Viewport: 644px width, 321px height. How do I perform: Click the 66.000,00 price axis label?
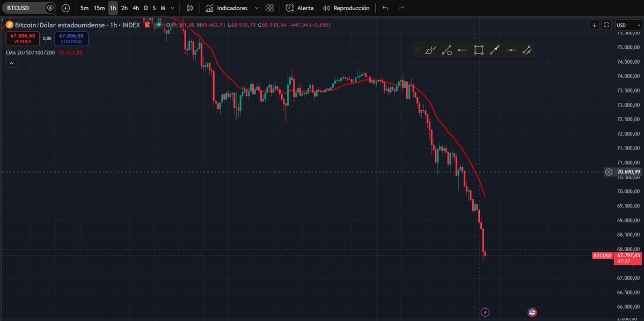(x=627, y=307)
